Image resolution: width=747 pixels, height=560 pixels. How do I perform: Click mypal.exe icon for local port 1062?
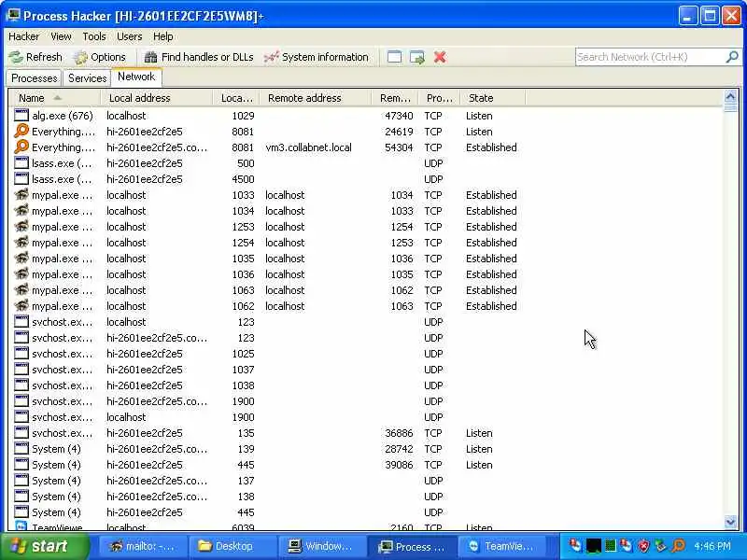21,305
